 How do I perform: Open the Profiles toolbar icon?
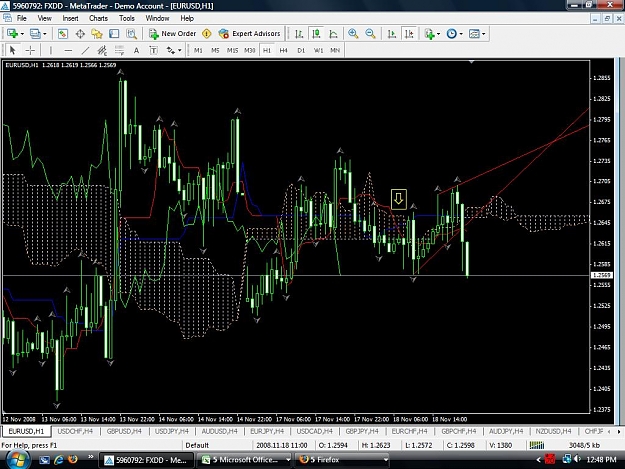click(35, 34)
